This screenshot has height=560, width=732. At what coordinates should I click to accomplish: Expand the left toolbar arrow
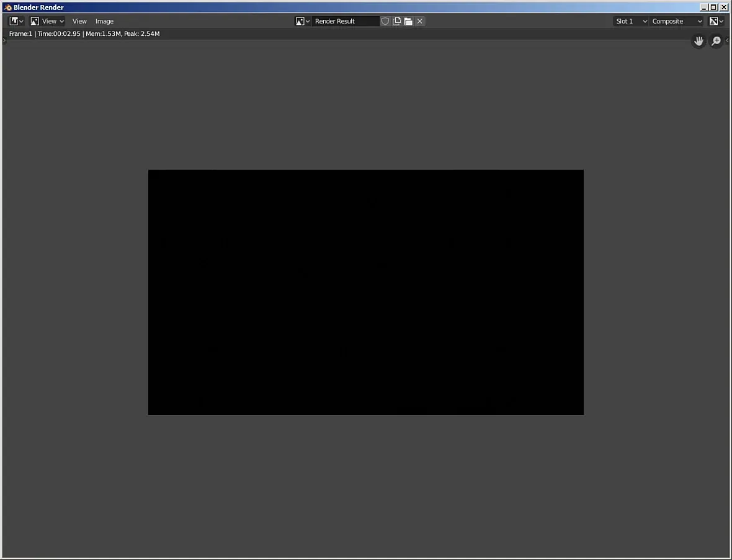pyautogui.click(x=4, y=40)
